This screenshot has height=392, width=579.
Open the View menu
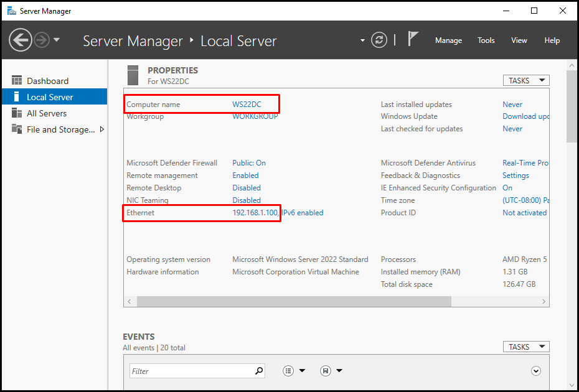[519, 40]
